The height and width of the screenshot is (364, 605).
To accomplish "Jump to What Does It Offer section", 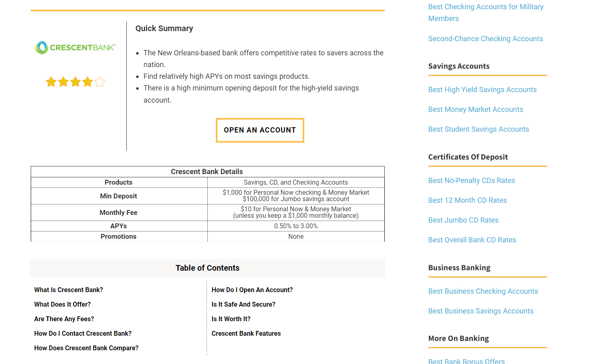I will pos(63,305).
